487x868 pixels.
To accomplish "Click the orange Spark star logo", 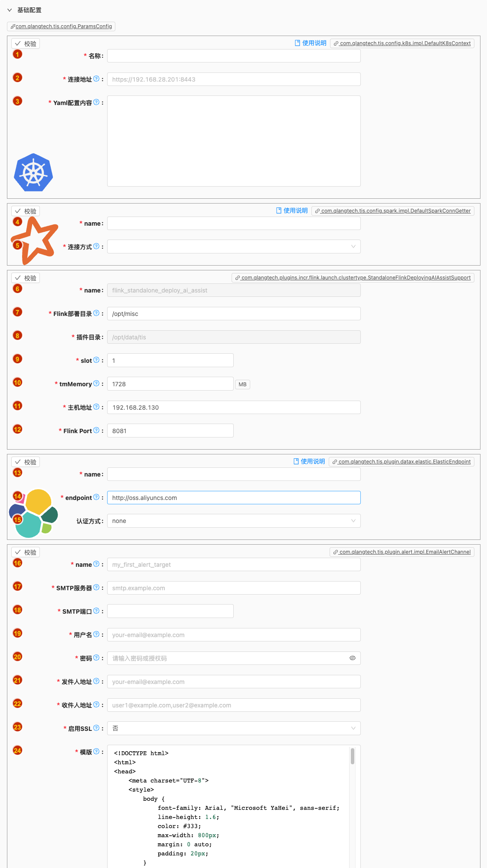I will click(36, 240).
